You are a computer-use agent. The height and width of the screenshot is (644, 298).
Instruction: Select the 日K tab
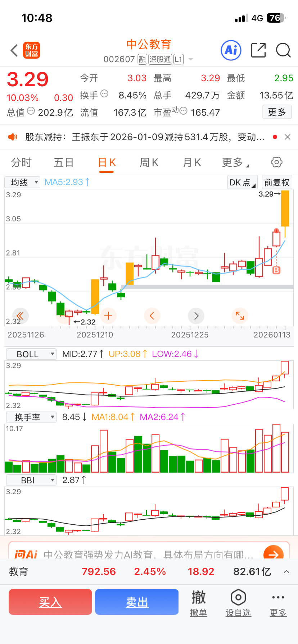pyautogui.click(x=107, y=162)
